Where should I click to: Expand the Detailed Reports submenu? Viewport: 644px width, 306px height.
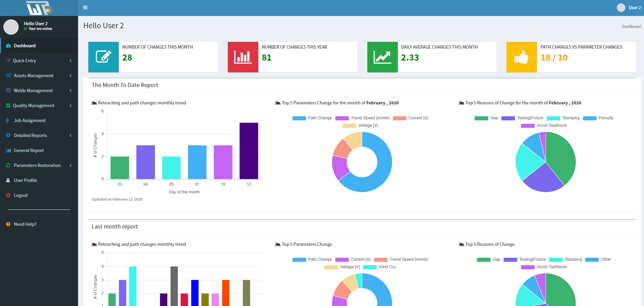[x=31, y=135]
